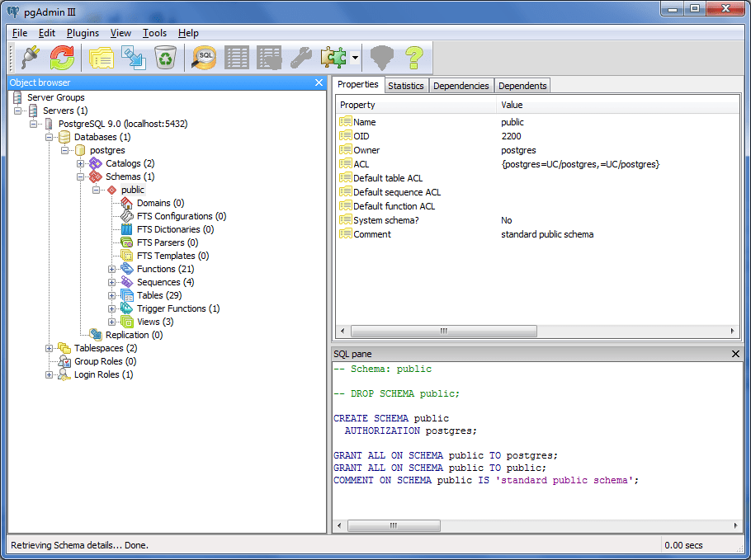Click the View Data grid icon
Viewport: 751px width, 560px height.
coord(237,58)
